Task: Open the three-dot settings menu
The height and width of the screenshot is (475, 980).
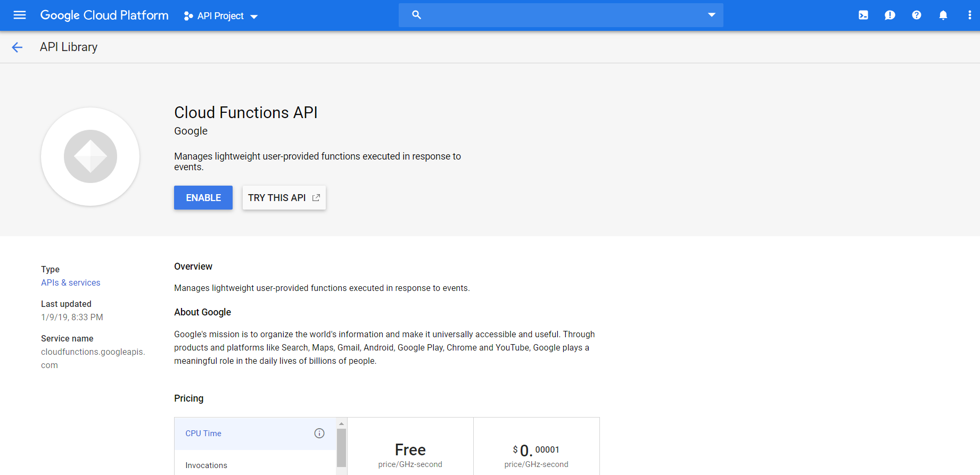Action: (x=969, y=15)
